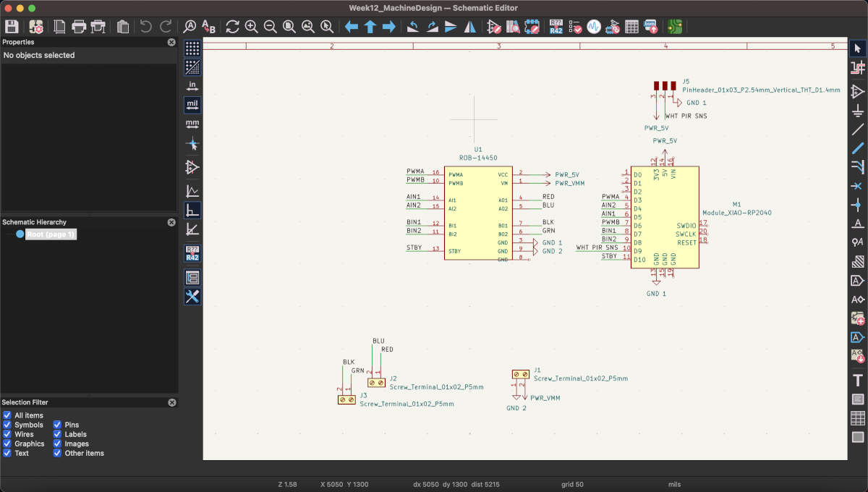
Task: Navigate forward in hierarchy
Action: pos(388,27)
